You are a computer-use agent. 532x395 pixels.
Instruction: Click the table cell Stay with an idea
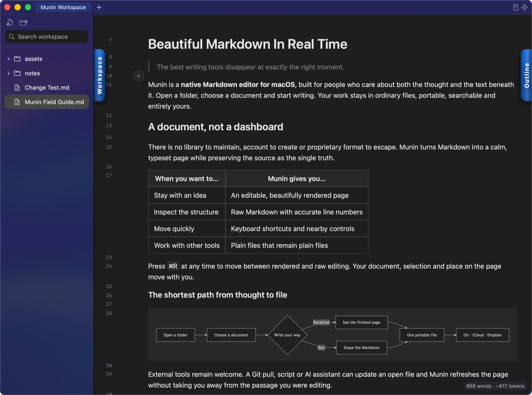click(187, 195)
